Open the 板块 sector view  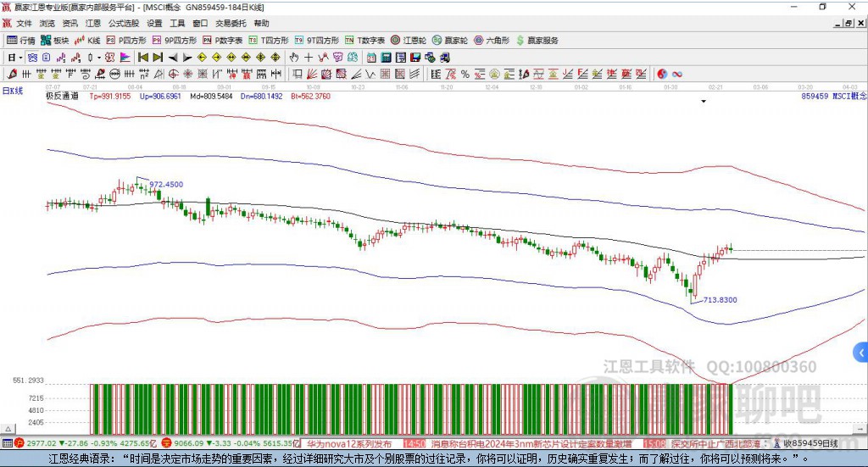click(56, 40)
